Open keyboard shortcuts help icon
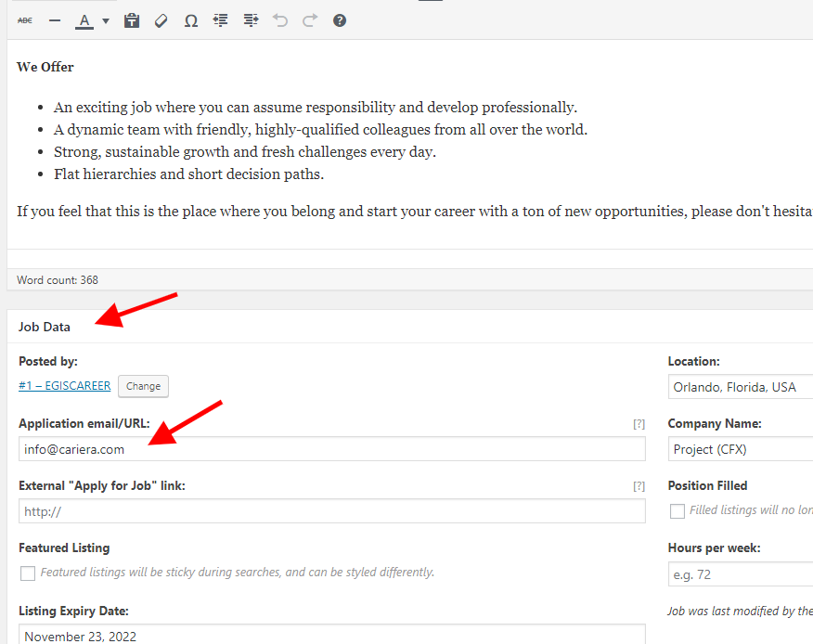 [x=340, y=20]
